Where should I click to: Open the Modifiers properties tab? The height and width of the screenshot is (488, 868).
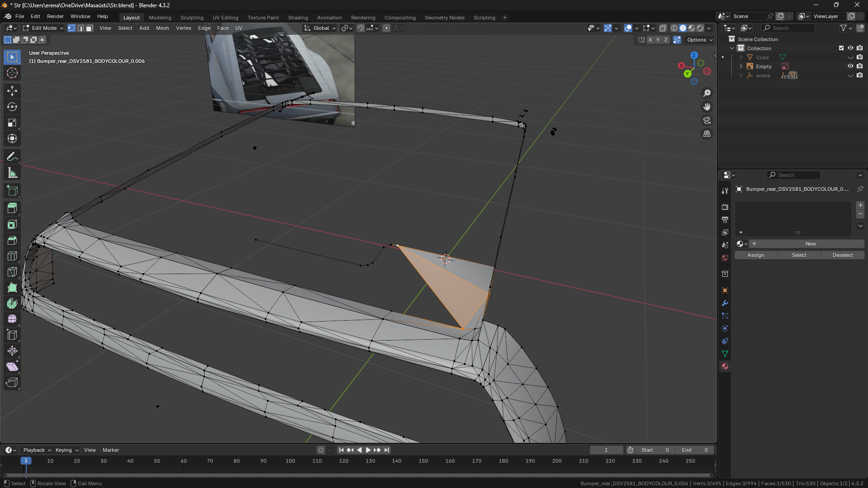tap(725, 303)
